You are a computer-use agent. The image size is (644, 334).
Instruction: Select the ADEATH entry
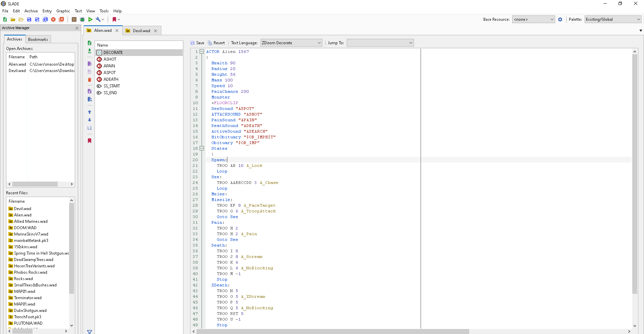click(x=139, y=79)
